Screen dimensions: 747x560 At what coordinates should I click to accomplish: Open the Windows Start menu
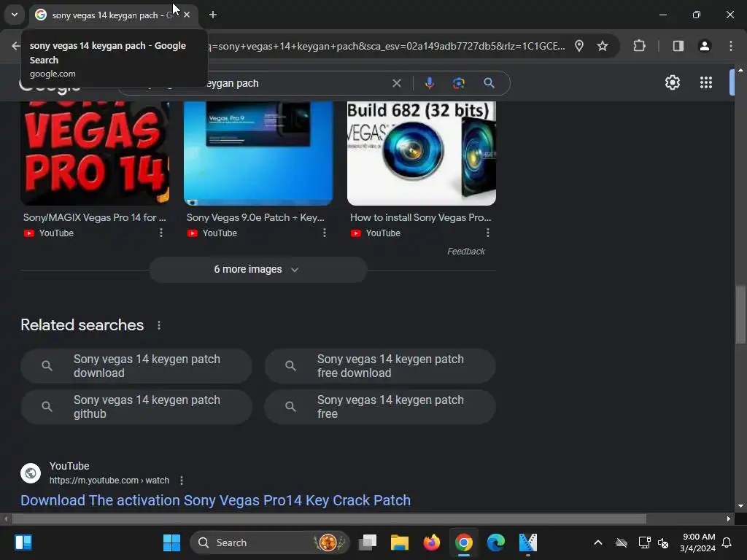pos(171,542)
